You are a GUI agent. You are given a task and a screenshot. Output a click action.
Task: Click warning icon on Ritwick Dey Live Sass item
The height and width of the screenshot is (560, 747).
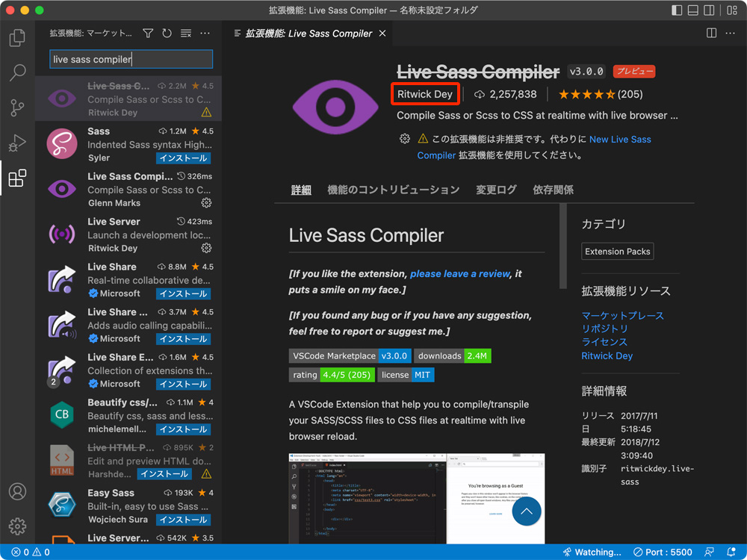pos(206,113)
